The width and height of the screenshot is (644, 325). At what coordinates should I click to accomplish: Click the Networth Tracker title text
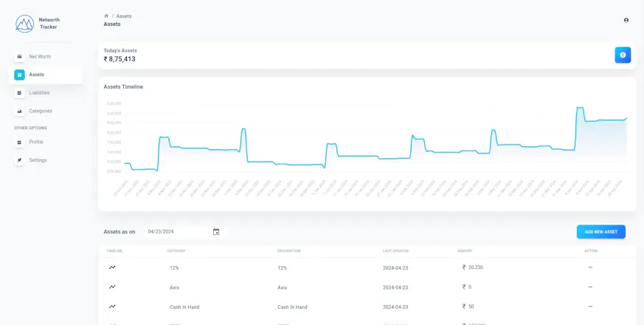click(49, 24)
